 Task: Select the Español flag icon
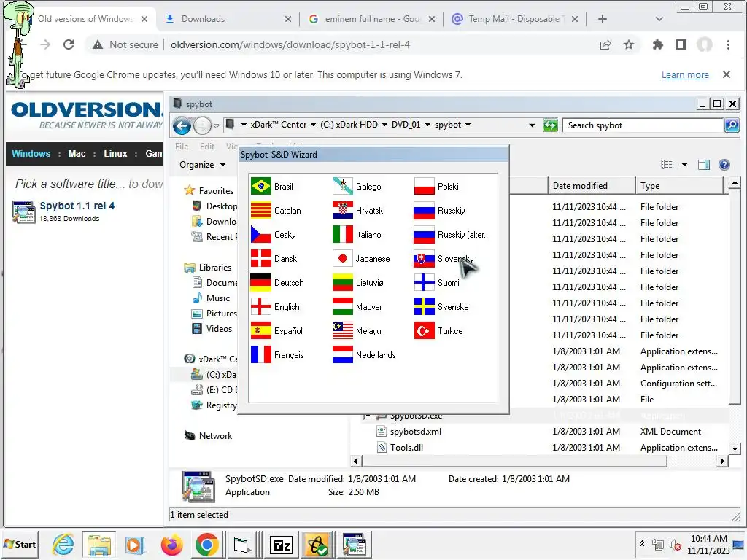click(260, 330)
